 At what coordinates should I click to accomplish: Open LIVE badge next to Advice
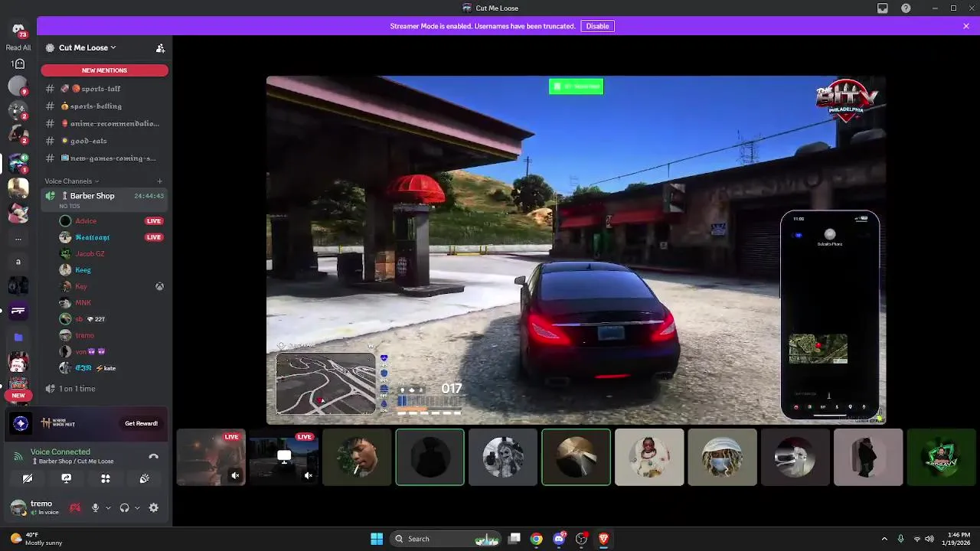pyautogui.click(x=154, y=221)
